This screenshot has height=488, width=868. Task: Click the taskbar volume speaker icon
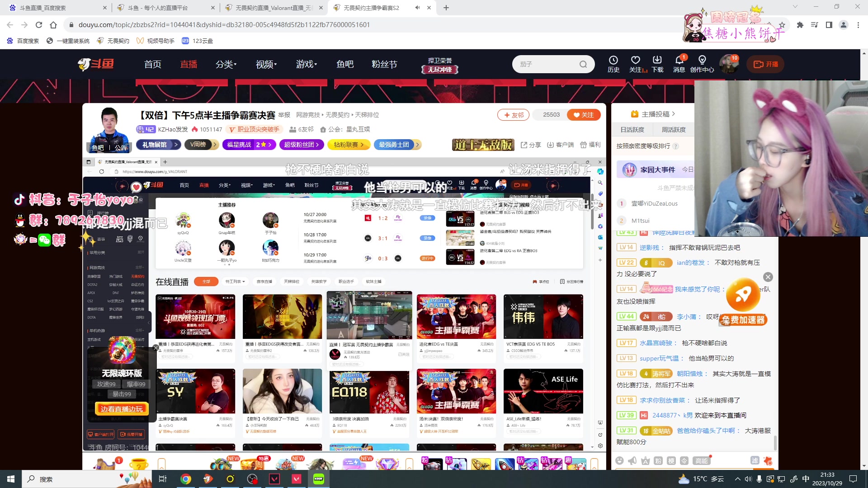tap(749, 479)
